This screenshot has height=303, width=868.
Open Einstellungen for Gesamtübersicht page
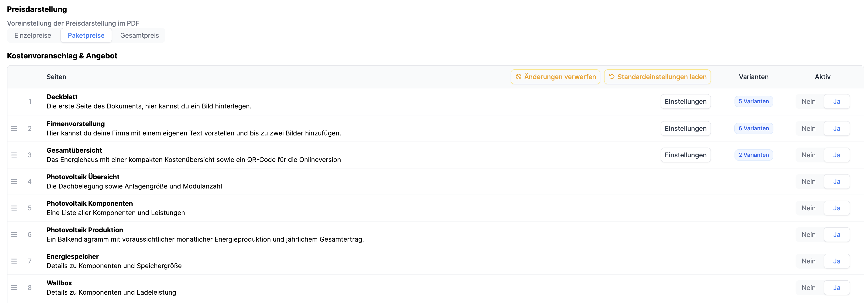(685, 155)
